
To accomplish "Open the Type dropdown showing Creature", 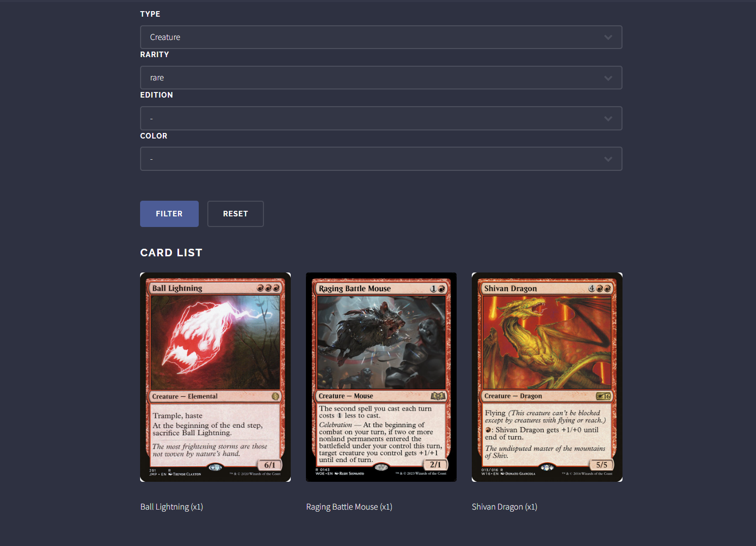I will [x=381, y=37].
